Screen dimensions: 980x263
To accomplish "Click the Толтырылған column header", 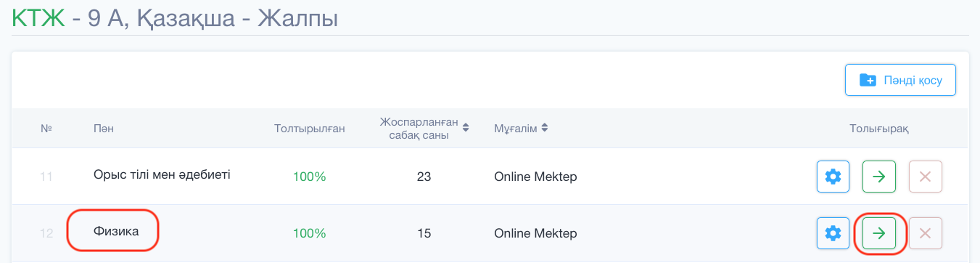I will pyautogui.click(x=310, y=129).
